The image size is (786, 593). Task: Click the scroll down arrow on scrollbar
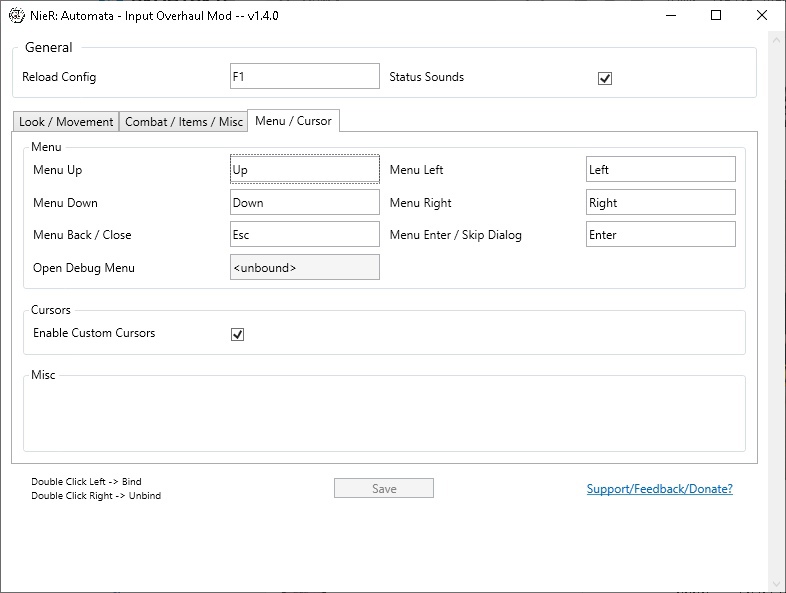(776, 584)
